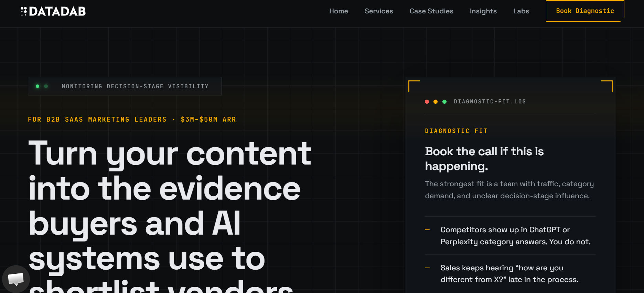
Task: Open the Services menu item
Action: pos(379,11)
